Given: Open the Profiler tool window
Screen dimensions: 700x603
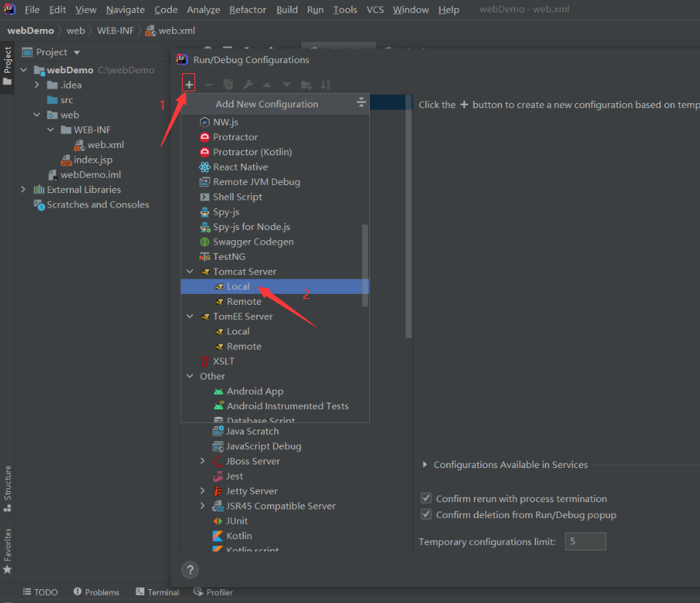Looking at the screenshot, I should coord(213,592).
